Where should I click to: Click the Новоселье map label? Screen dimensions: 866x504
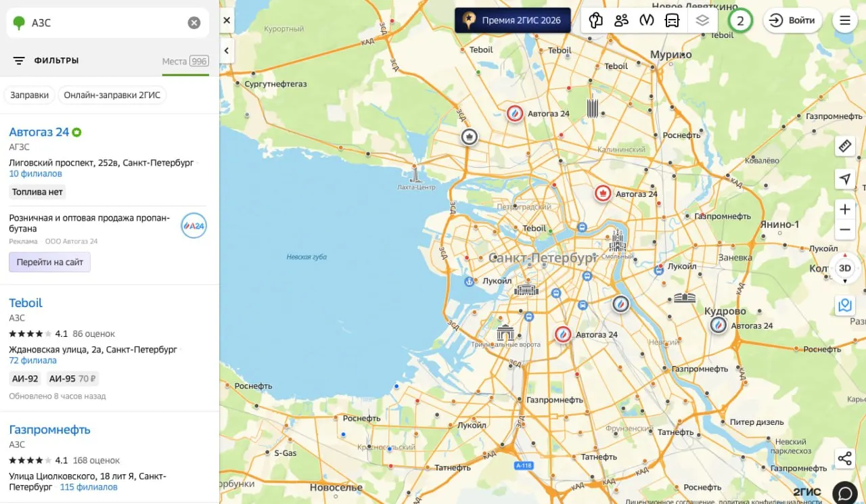(337, 487)
